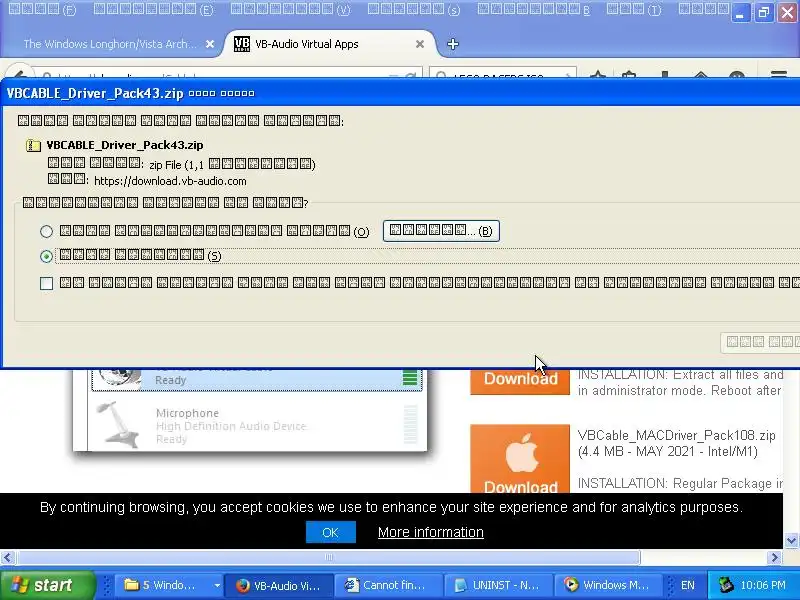Click the green level meter beside Ready
The height and width of the screenshot is (600, 800).
coord(410,378)
